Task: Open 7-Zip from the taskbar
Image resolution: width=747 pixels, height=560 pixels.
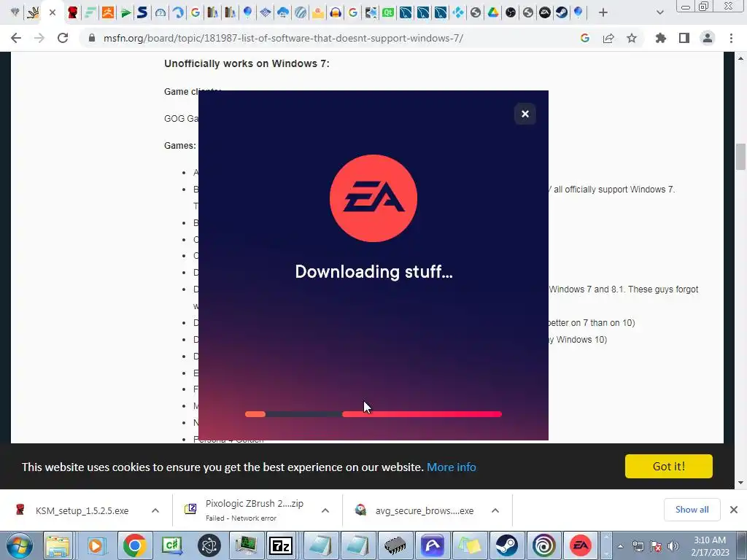Action: [281, 545]
